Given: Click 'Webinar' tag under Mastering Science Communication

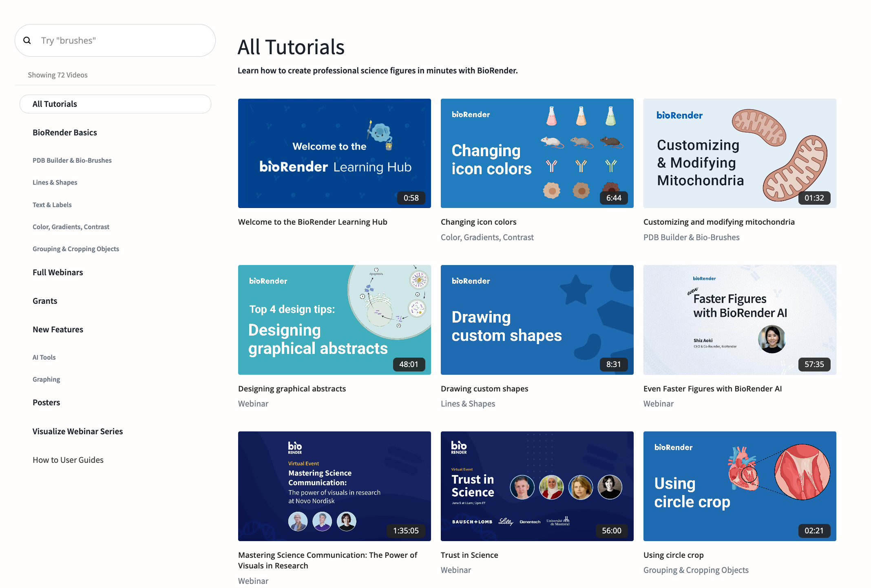Looking at the screenshot, I should [x=253, y=581].
